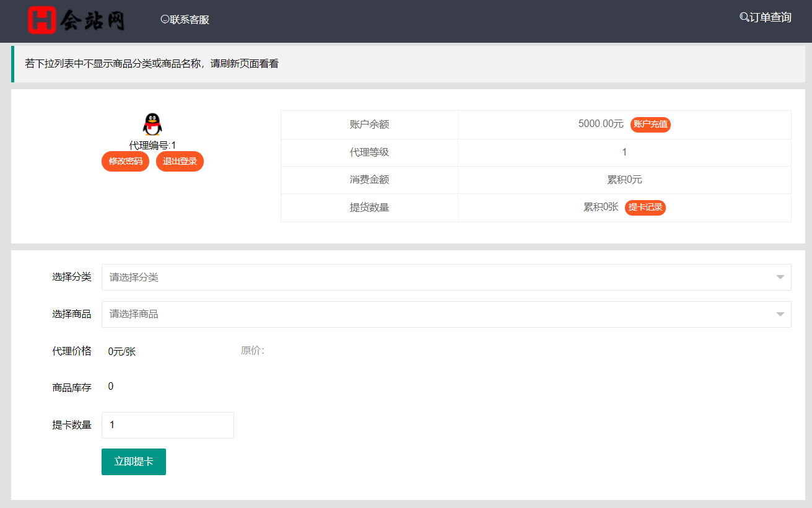Click the 选择分类 label

point(72,277)
